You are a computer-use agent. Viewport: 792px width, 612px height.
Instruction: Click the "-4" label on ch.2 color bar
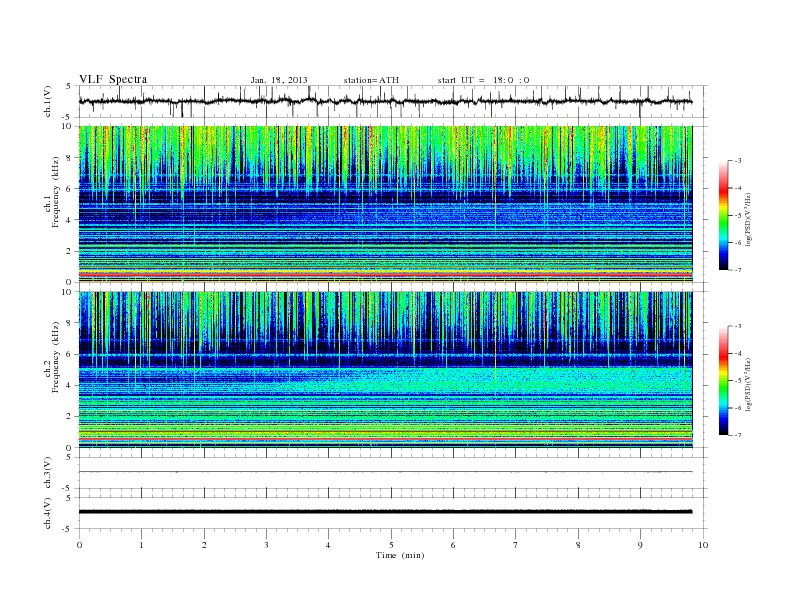pos(738,353)
